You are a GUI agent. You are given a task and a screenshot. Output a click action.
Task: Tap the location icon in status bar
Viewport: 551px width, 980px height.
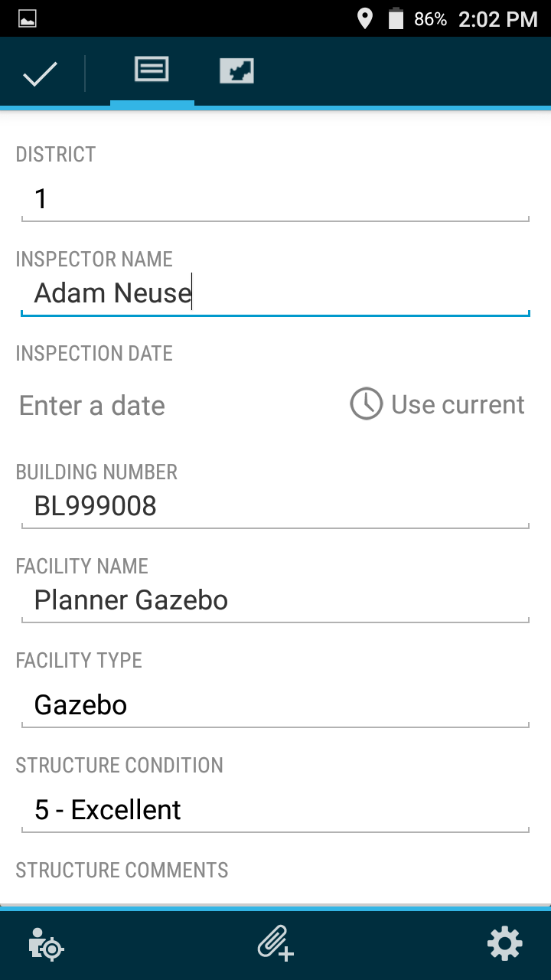(x=365, y=19)
